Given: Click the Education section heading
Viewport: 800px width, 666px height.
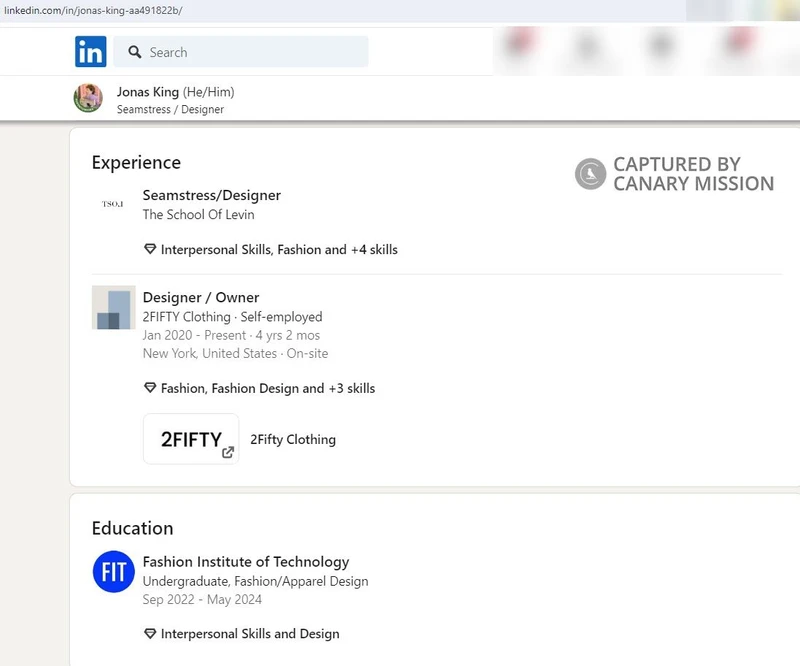Looking at the screenshot, I should [133, 528].
